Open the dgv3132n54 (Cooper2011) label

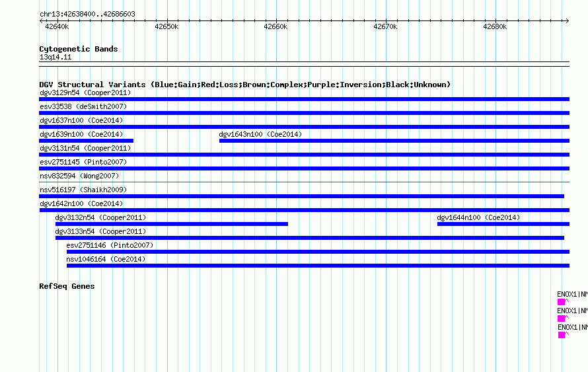[x=100, y=217]
